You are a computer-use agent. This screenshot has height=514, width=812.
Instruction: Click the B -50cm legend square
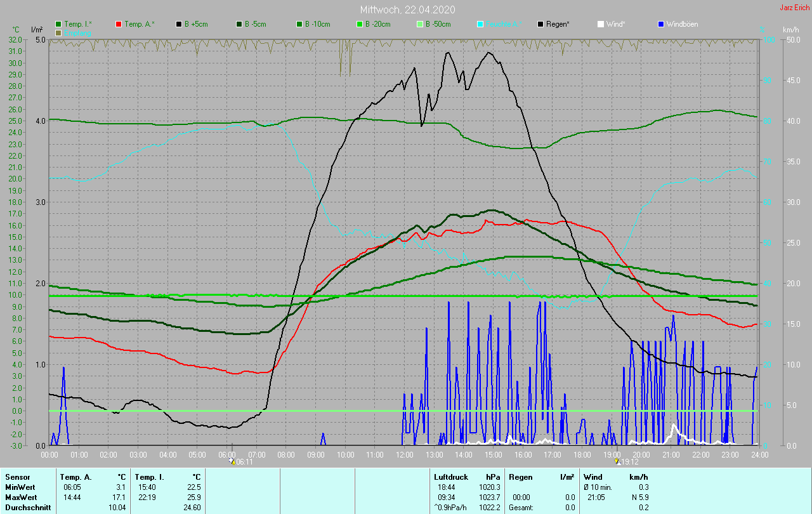pyautogui.click(x=420, y=24)
